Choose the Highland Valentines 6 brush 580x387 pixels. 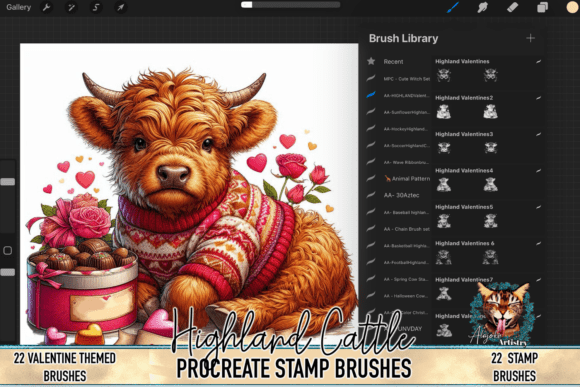[x=488, y=253]
